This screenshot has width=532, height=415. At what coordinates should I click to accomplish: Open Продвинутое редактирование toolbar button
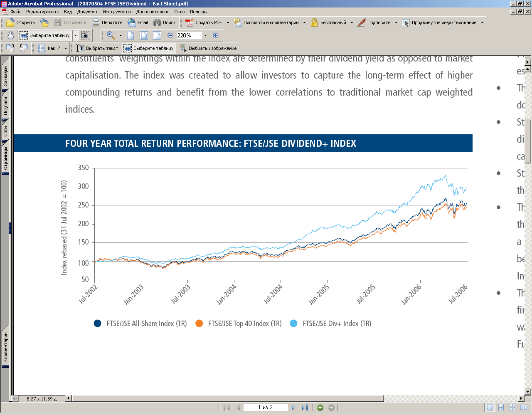[x=439, y=22]
